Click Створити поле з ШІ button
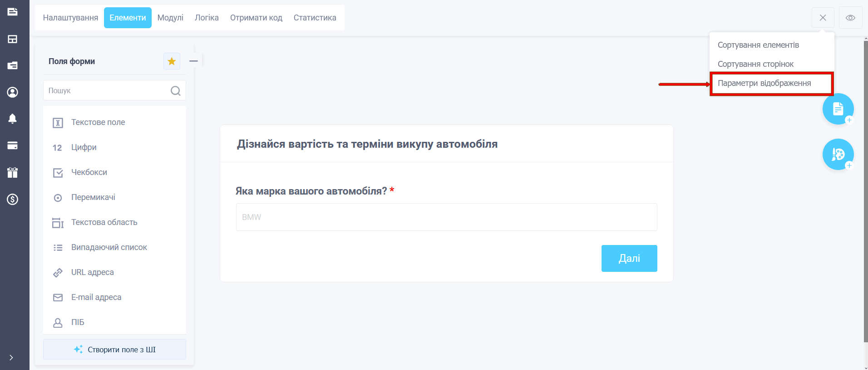Viewport: 868px width, 370px height. 114,350
